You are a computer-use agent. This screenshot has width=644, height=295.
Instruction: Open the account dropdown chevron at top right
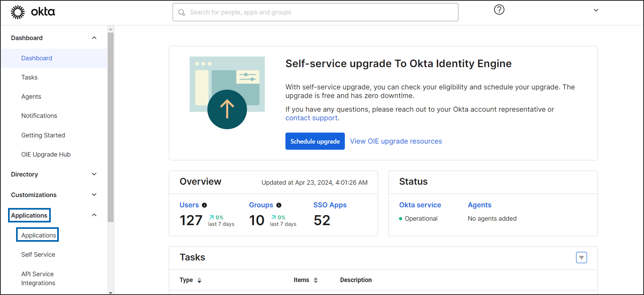596,10
